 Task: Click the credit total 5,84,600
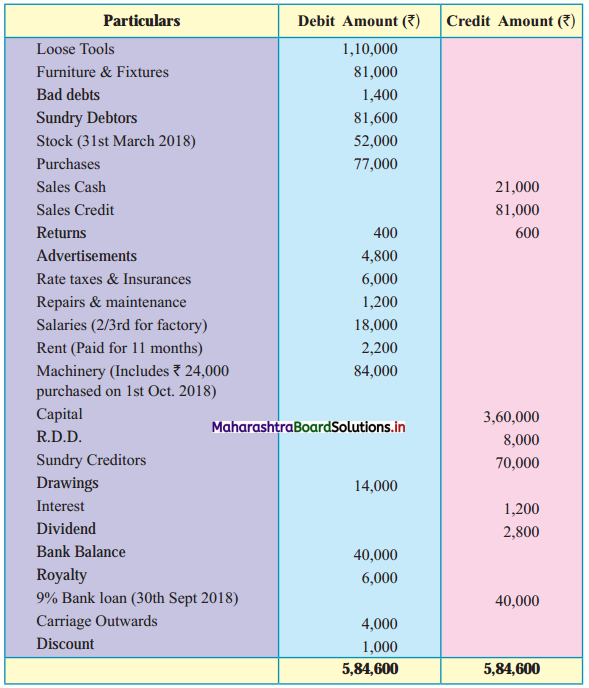tap(512, 669)
